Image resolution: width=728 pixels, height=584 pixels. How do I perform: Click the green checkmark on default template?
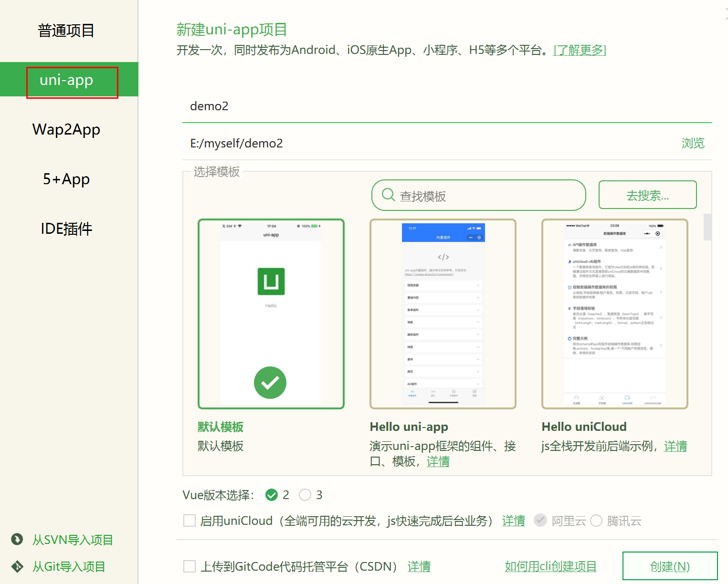tap(270, 383)
